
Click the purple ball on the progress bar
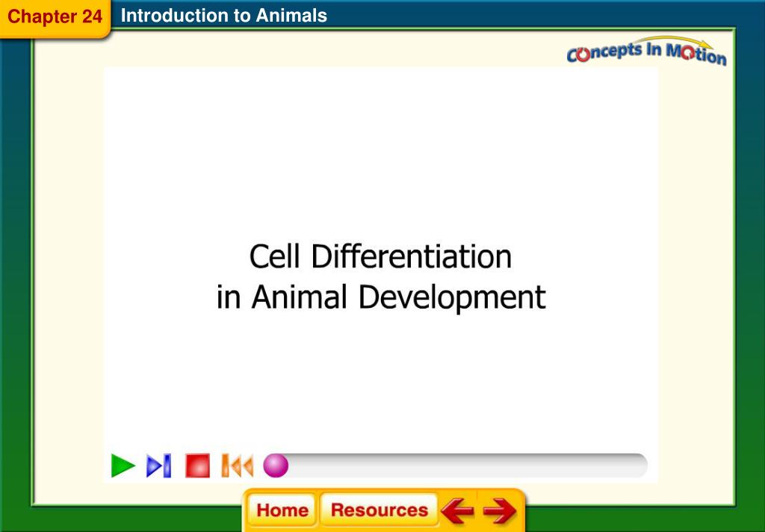[276, 466]
